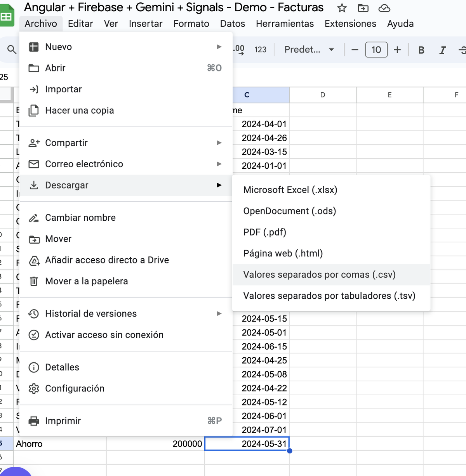The image size is (466, 476).
Task: Open the Predet... font dropdown
Action: 310,50
